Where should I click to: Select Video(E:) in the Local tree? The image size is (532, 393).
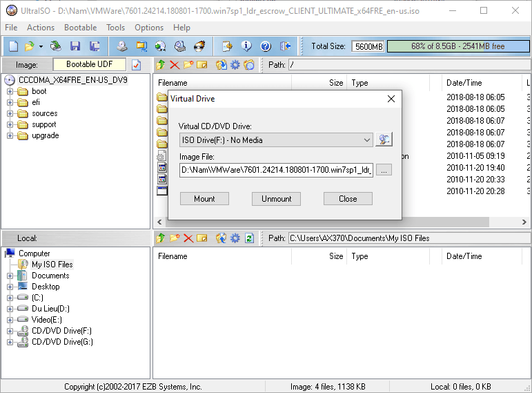[x=47, y=320]
